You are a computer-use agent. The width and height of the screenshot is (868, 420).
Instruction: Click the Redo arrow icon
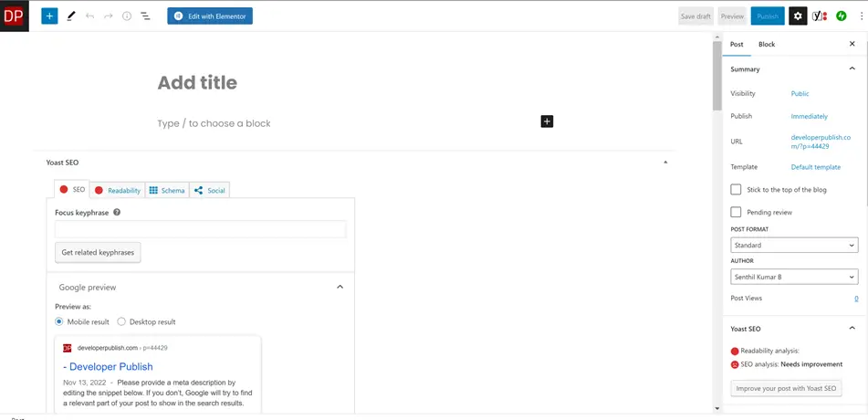coord(109,16)
